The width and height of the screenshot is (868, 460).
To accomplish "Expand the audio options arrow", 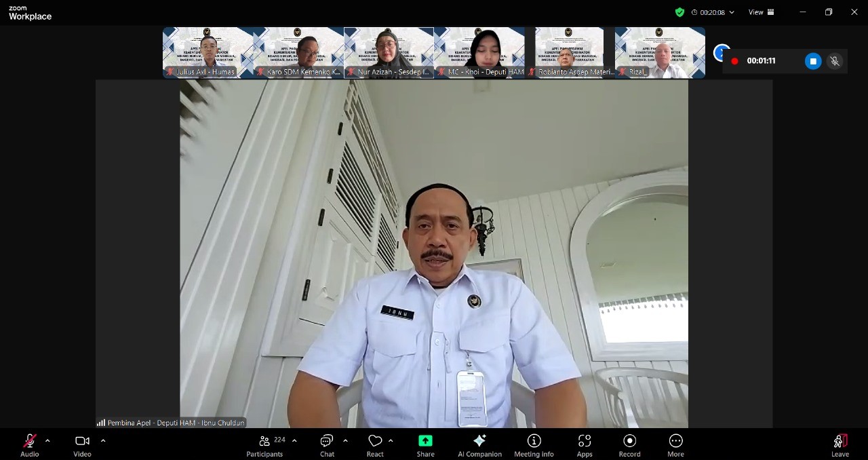I will [x=47, y=441].
